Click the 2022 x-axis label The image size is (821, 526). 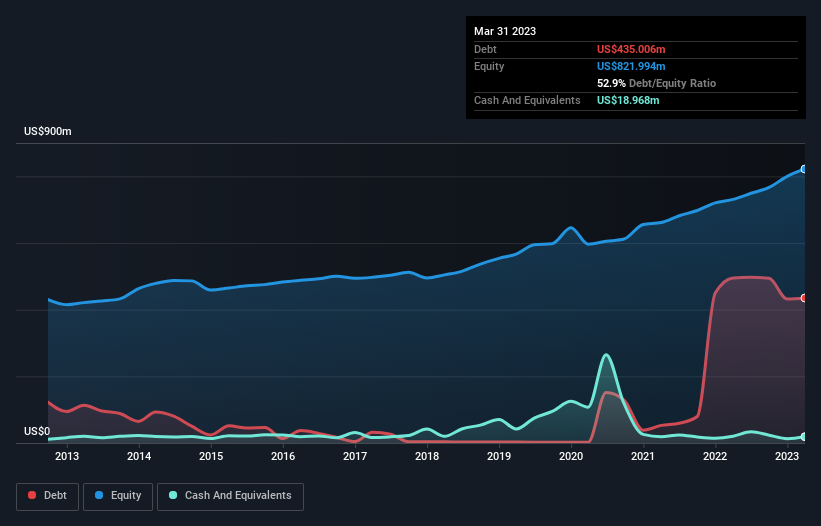click(x=715, y=456)
